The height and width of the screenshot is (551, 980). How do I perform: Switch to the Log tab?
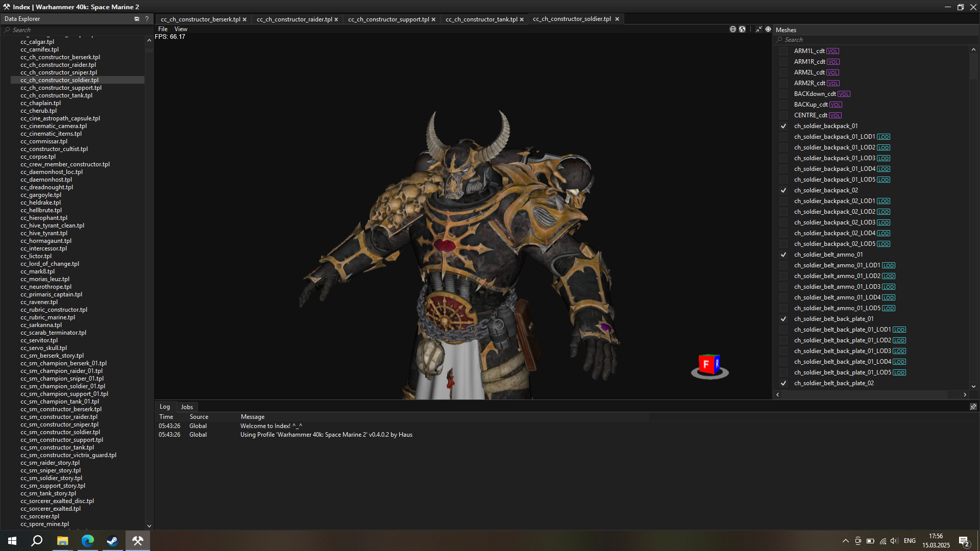click(x=165, y=407)
